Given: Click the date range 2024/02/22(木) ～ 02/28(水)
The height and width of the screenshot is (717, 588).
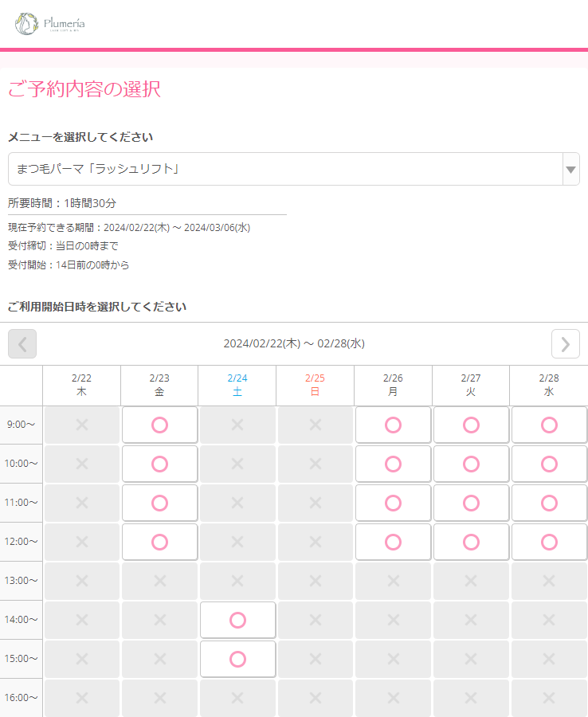Looking at the screenshot, I should click(x=294, y=344).
